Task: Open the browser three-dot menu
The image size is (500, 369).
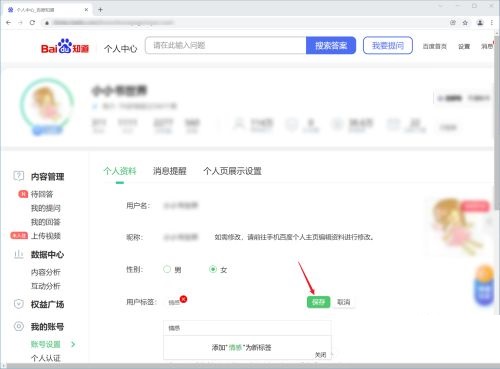Action: pos(492,23)
